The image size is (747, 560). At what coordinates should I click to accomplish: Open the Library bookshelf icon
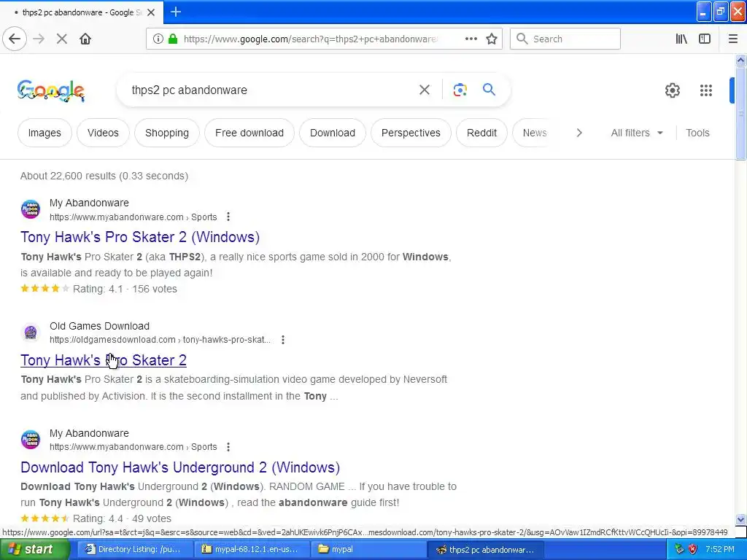(x=681, y=39)
